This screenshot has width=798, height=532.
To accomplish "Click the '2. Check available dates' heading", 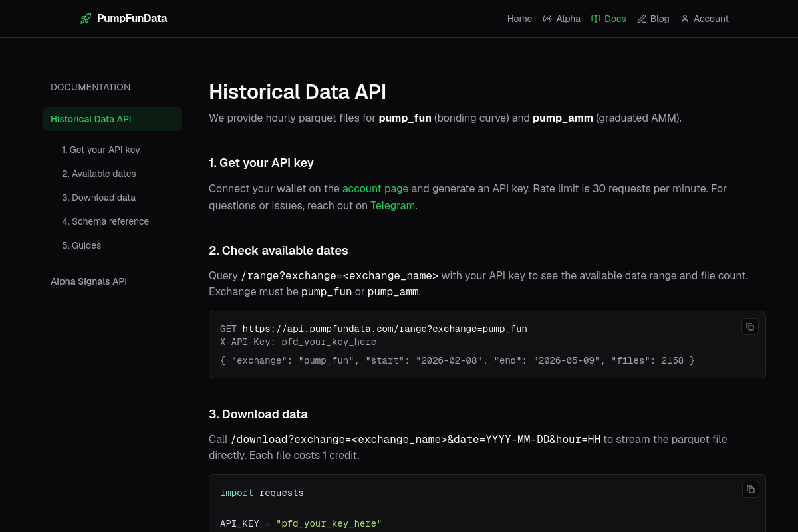I will click(x=279, y=251).
